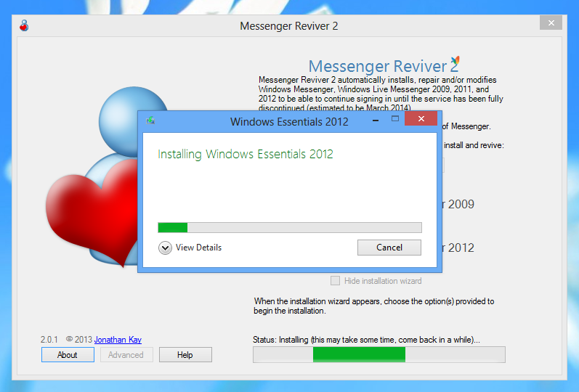Click the Status progress bar at bottom

pyautogui.click(x=378, y=354)
